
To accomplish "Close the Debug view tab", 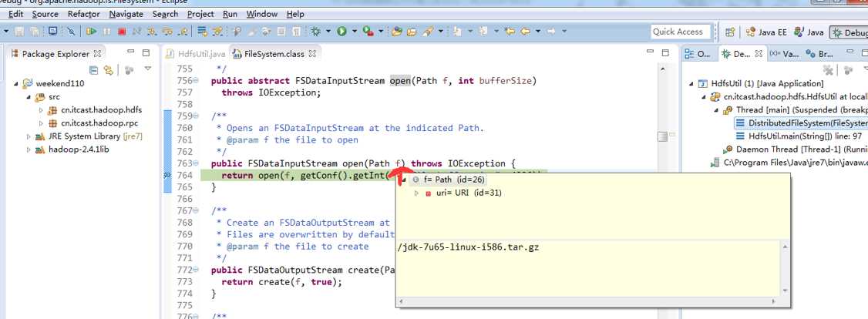I will point(759,54).
